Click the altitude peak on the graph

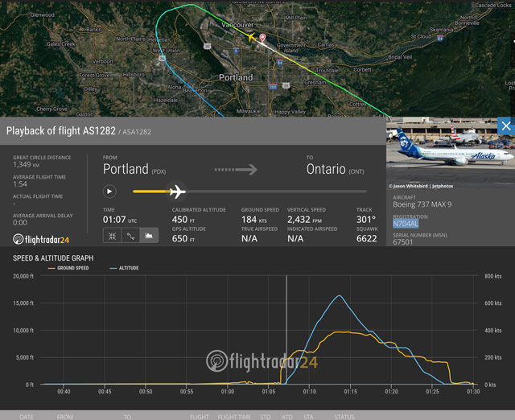[340, 295]
